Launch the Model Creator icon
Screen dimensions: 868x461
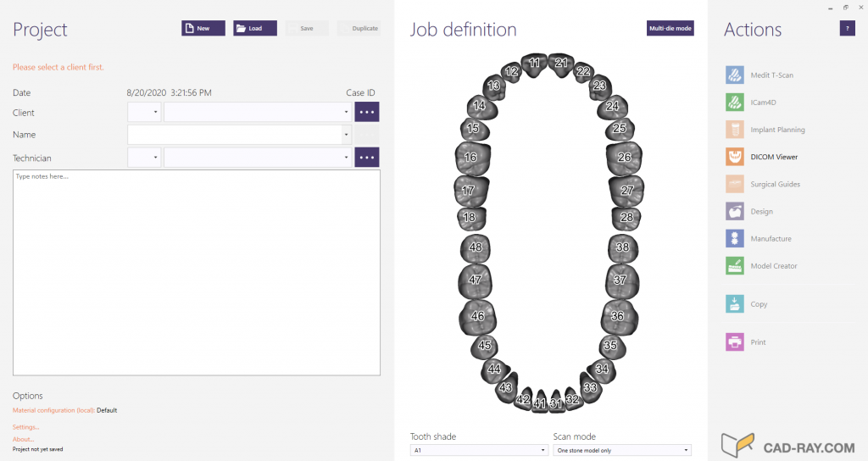pos(735,266)
